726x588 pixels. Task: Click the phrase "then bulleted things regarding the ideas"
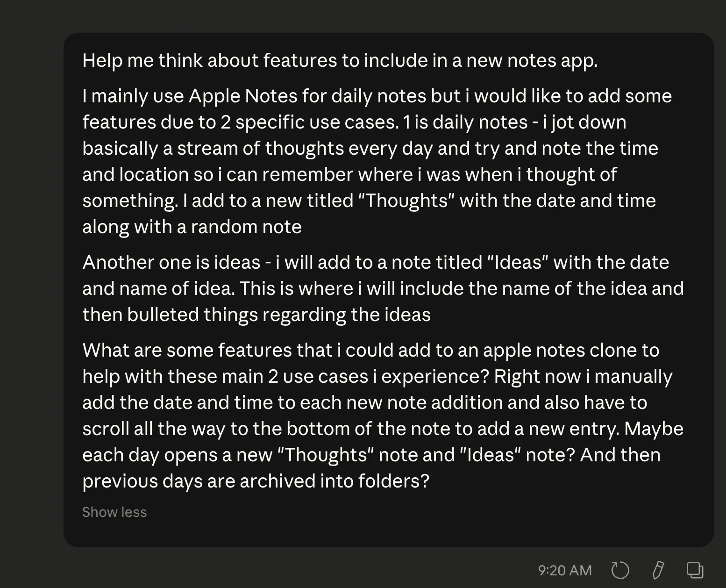click(256, 315)
